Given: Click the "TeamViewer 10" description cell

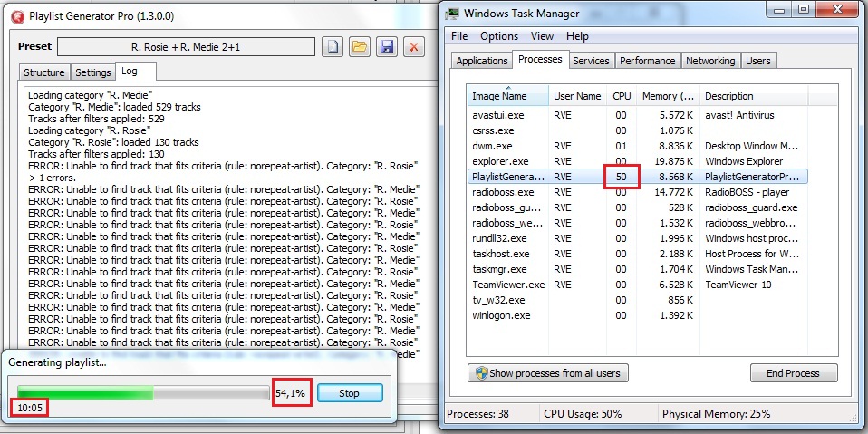Looking at the screenshot, I should 738,285.
